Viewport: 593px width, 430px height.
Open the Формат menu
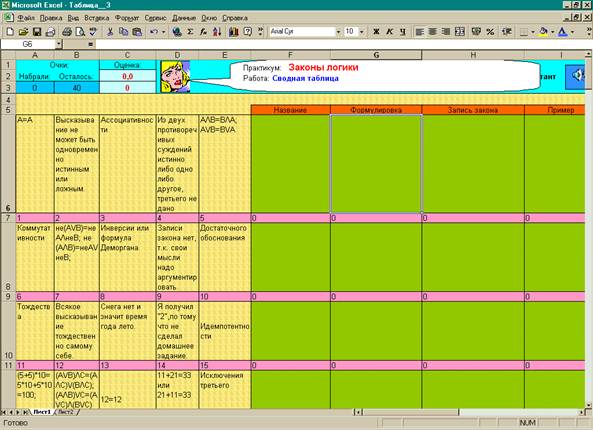127,18
